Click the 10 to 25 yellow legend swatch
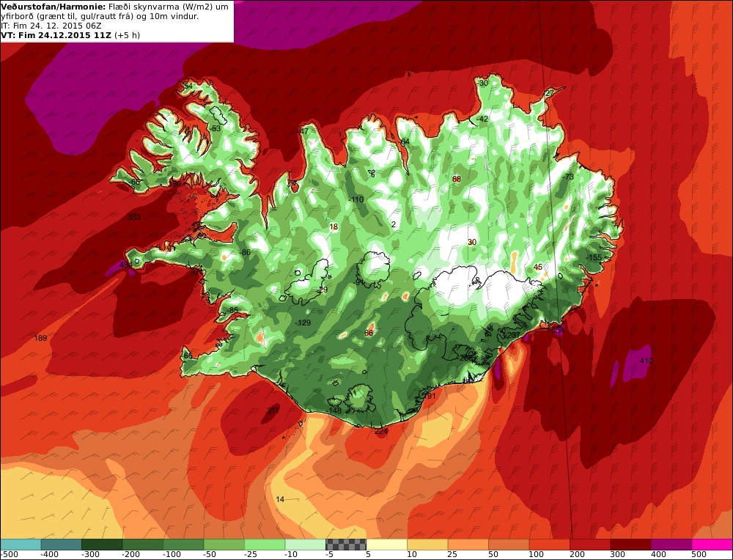 (427, 545)
